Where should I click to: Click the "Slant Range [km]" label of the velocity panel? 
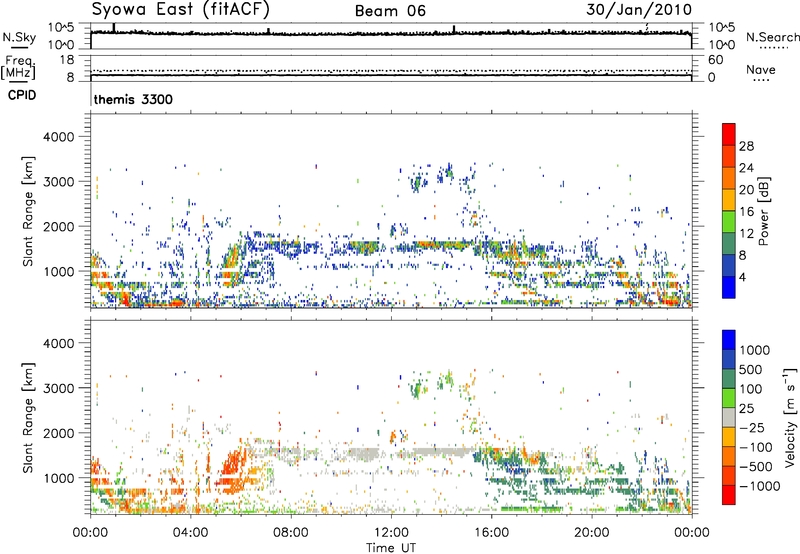coord(28,418)
